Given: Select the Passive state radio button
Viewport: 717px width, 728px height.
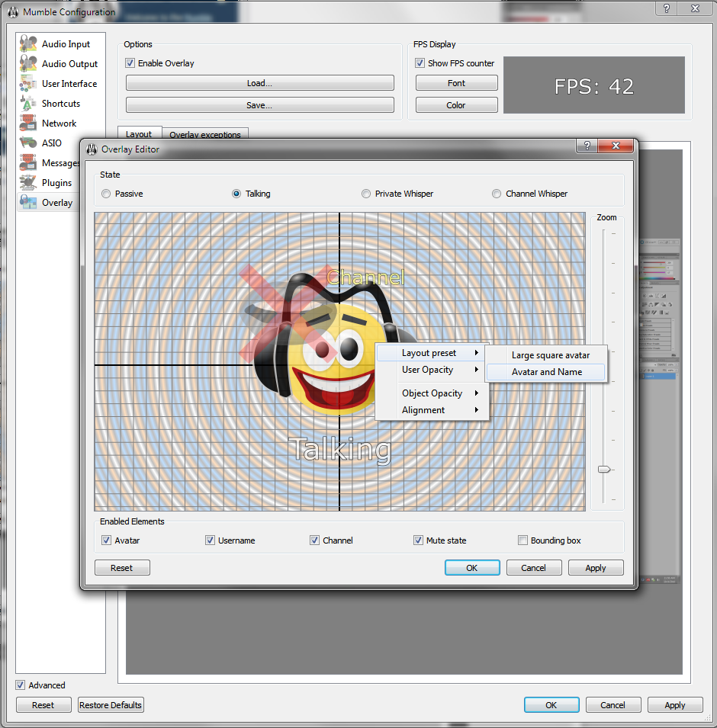Looking at the screenshot, I should click(x=107, y=194).
